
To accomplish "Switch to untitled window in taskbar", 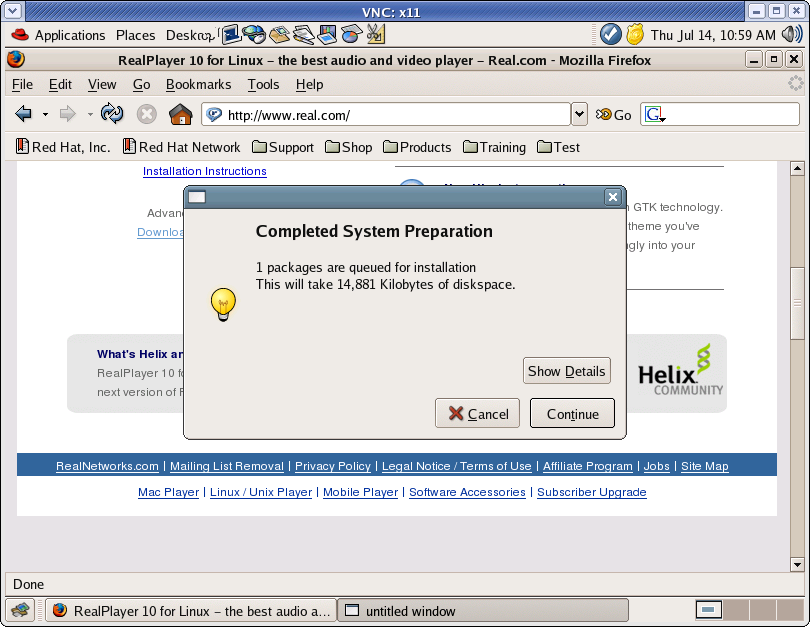I will [x=482, y=610].
